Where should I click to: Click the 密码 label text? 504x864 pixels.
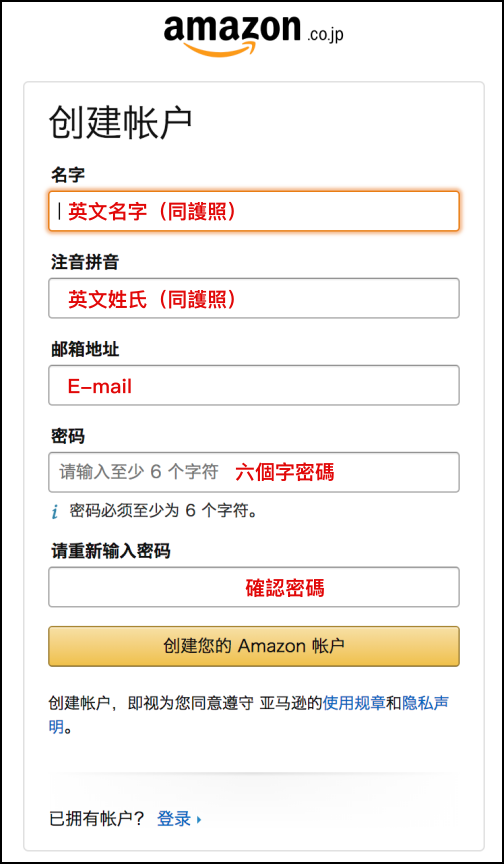coord(68,437)
